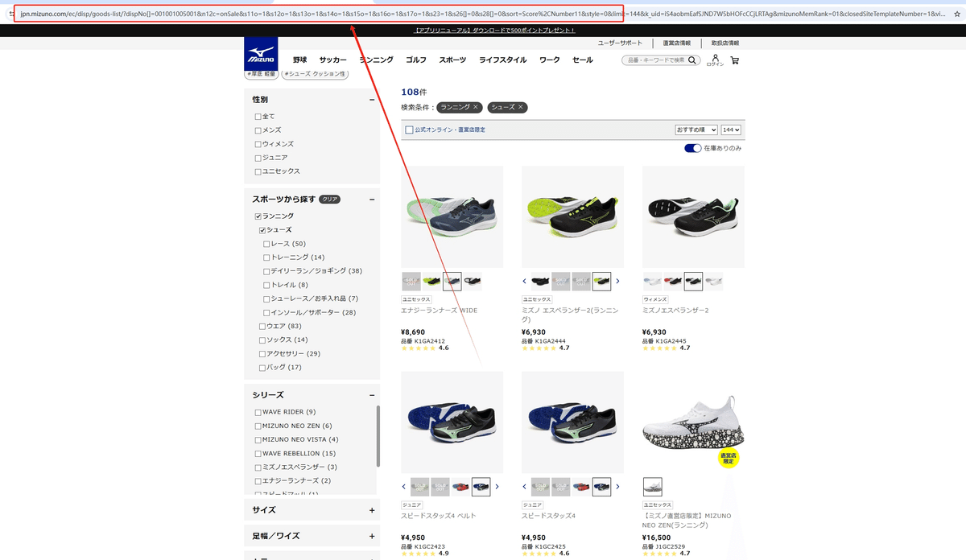Viewport: 966px width, 560px height.
Task: Click the アプリリニューアル banner link
Action: (495, 31)
